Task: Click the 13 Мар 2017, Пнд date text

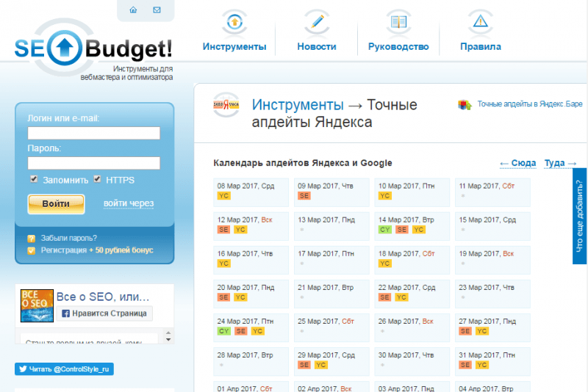Action: 326,219
